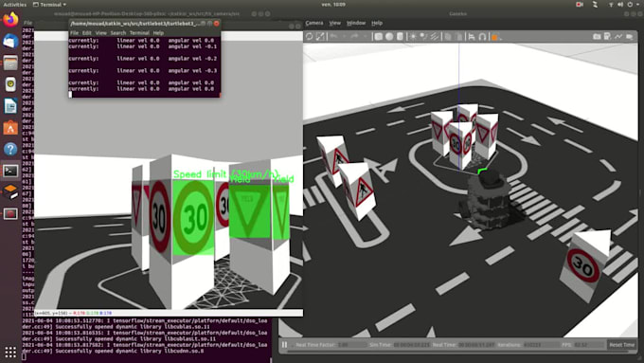
Task: Open the Window menu in Gazebo
Action: 356,23
